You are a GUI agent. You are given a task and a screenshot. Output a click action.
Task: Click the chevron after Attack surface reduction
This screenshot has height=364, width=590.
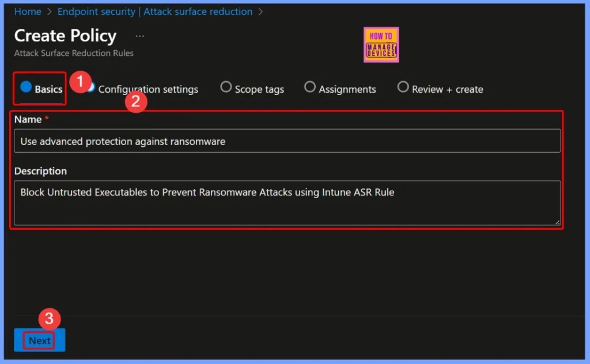point(259,12)
